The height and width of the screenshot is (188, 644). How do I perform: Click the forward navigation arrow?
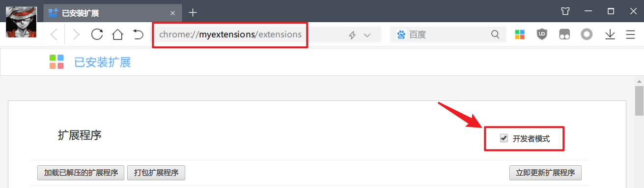click(x=76, y=34)
